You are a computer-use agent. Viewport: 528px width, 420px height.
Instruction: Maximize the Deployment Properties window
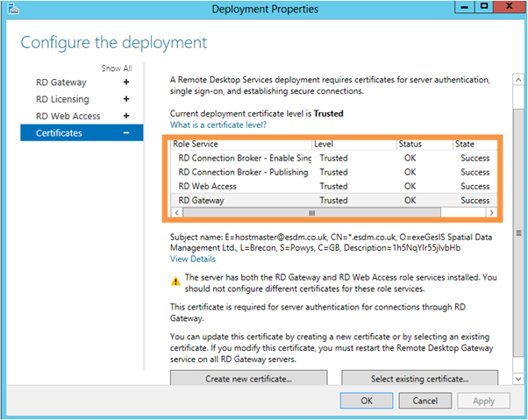[484, 7]
